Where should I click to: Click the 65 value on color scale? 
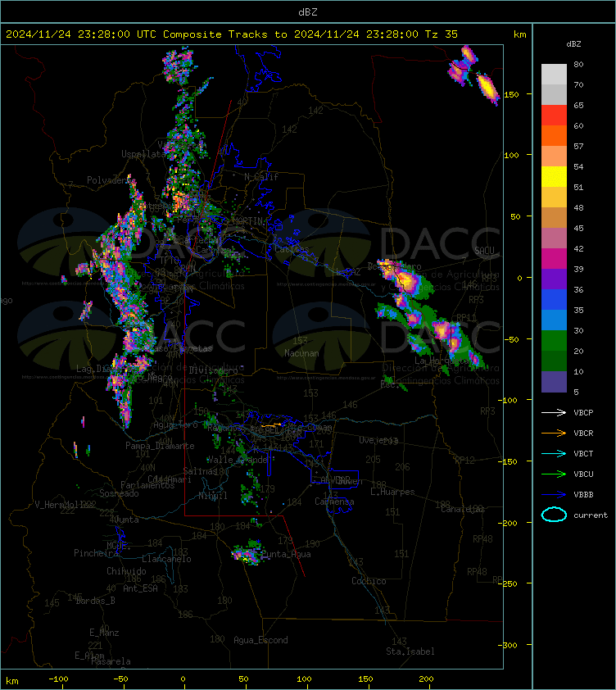click(x=578, y=105)
